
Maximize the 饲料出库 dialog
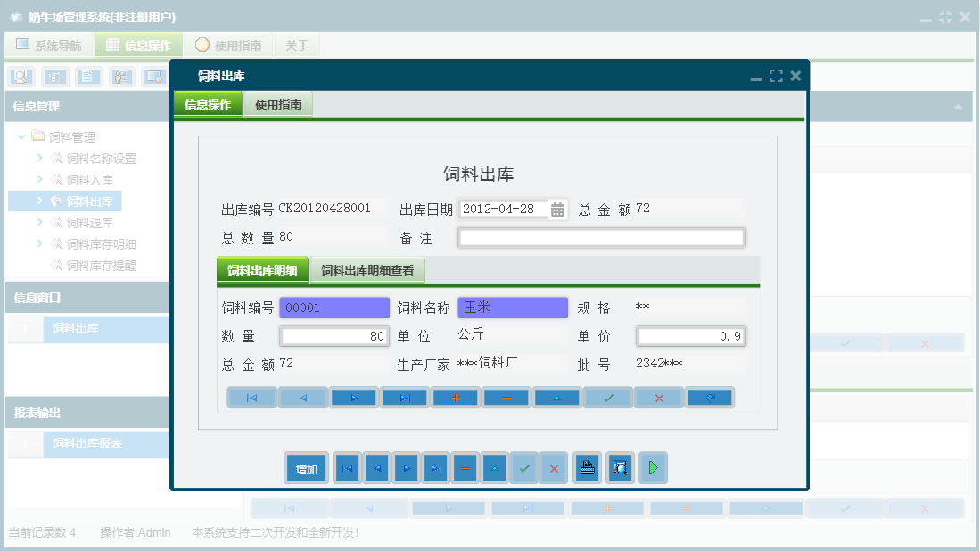click(x=776, y=76)
